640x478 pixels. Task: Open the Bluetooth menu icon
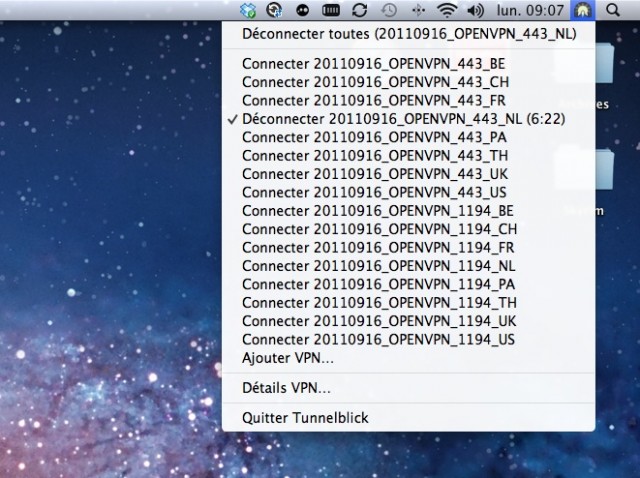coord(418,10)
